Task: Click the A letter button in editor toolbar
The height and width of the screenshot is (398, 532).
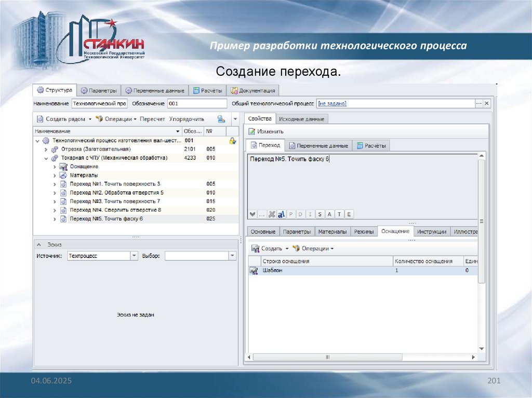Action: point(329,214)
